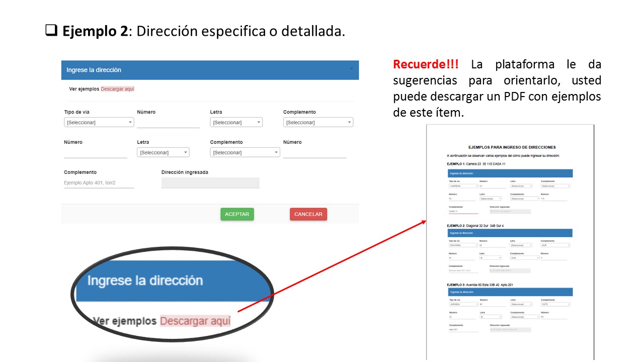
Task: Click the "Ejemplo:Apto 401, torr2" Complemento field
Action: (x=99, y=183)
